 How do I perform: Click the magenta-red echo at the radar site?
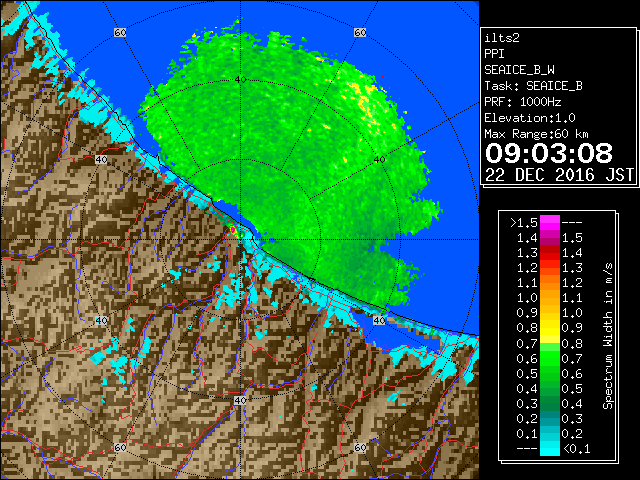coord(233,231)
